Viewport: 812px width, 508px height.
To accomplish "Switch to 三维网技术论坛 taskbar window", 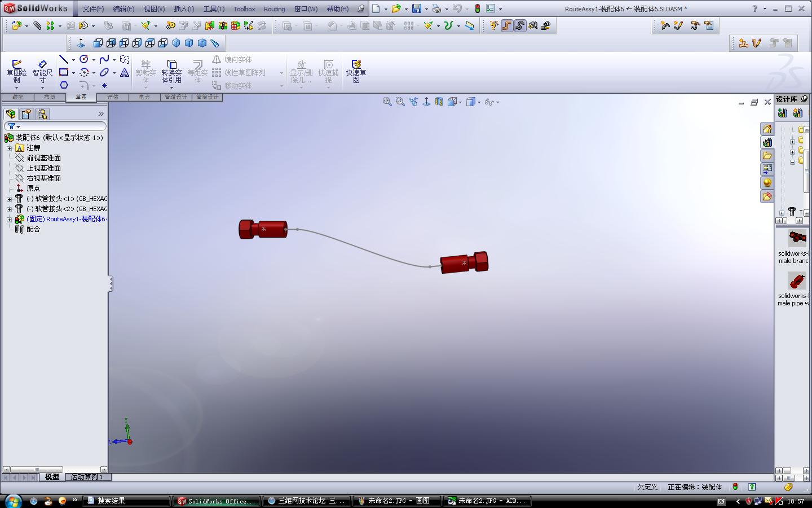I will click(306, 501).
